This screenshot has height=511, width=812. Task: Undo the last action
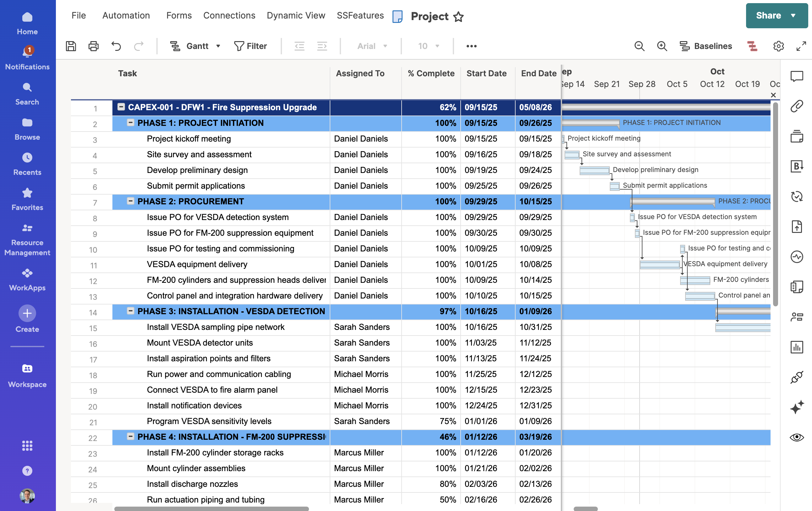116,46
